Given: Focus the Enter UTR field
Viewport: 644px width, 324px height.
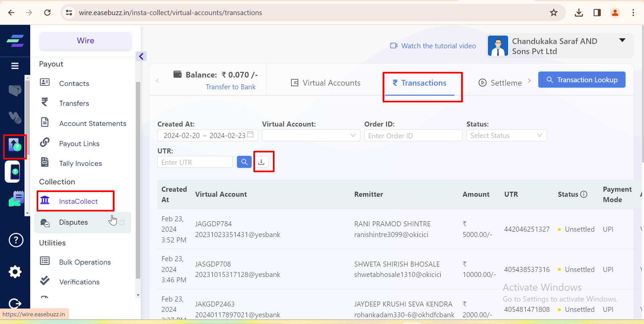Looking at the screenshot, I should coord(195,162).
